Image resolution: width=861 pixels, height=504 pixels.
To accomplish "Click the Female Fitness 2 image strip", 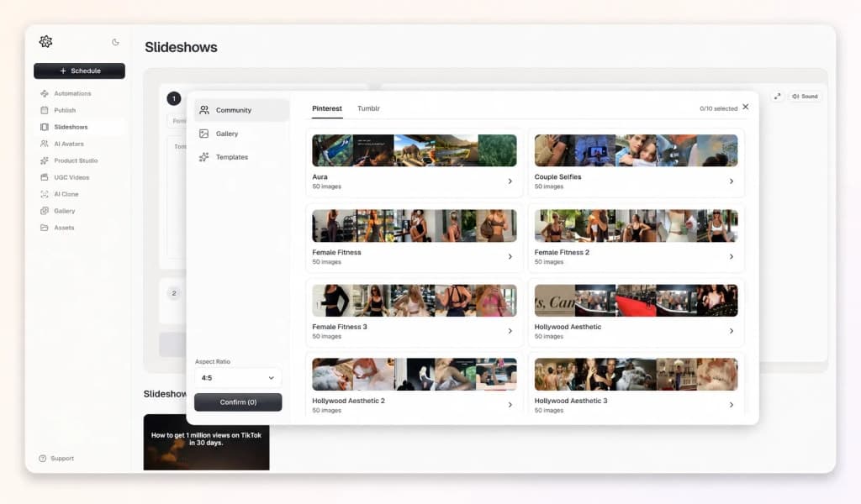I will (636, 225).
